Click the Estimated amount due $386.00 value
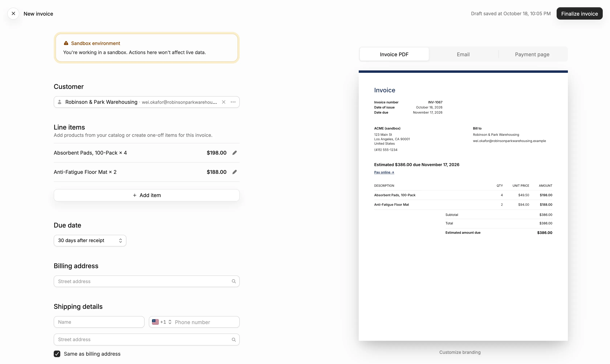This screenshot has height=364, width=610. pos(544,232)
